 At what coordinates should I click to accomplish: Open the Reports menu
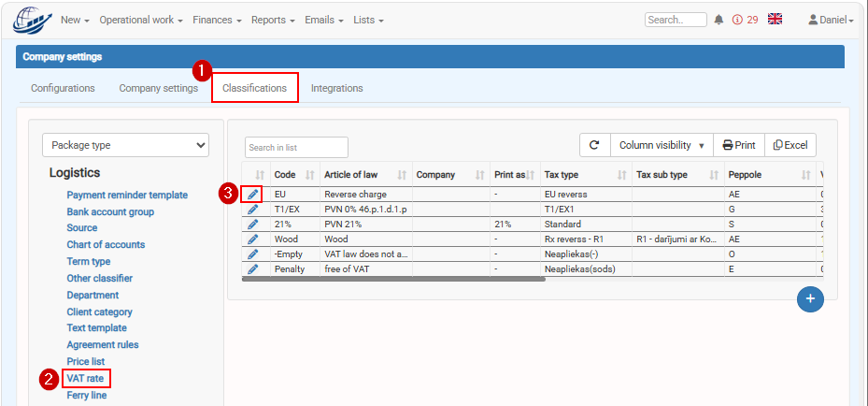click(x=274, y=20)
